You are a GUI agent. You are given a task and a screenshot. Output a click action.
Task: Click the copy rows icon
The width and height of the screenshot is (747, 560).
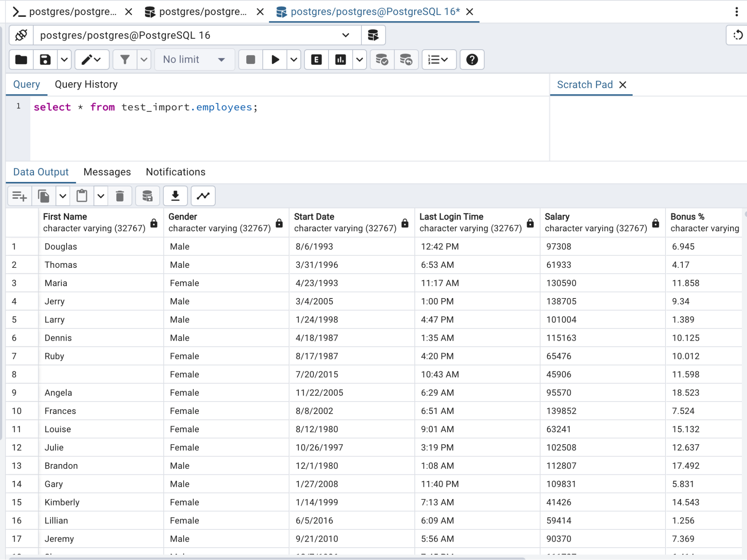(x=43, y=196)
